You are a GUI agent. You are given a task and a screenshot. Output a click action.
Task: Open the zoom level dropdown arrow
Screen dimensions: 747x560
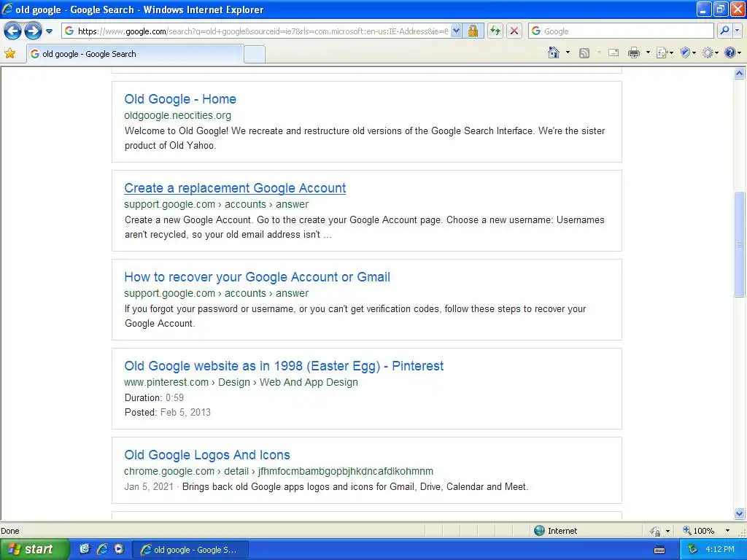[x=727, y=531]
